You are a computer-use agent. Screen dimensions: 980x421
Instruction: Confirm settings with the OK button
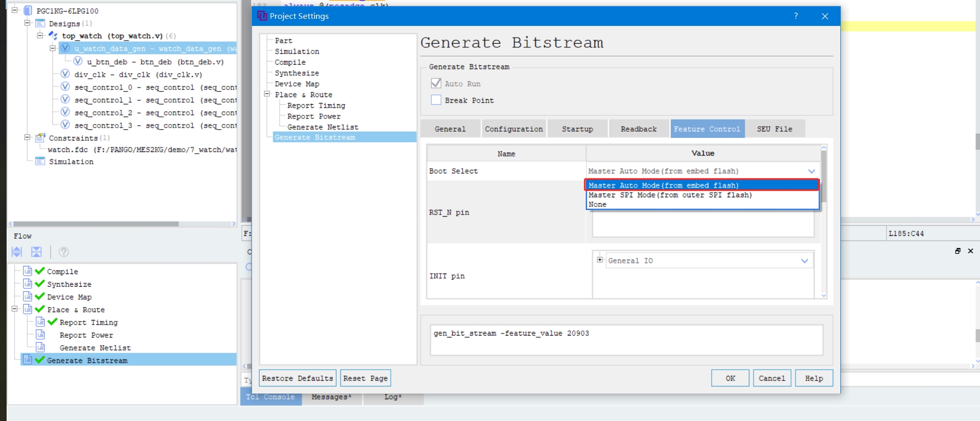click(x=731, y=378)
